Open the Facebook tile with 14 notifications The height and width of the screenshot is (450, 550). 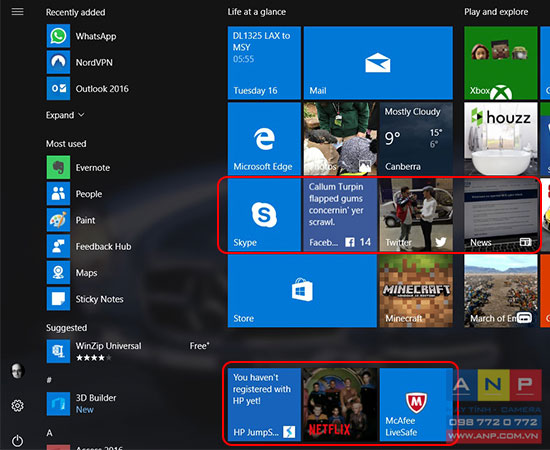click(340, 215)
